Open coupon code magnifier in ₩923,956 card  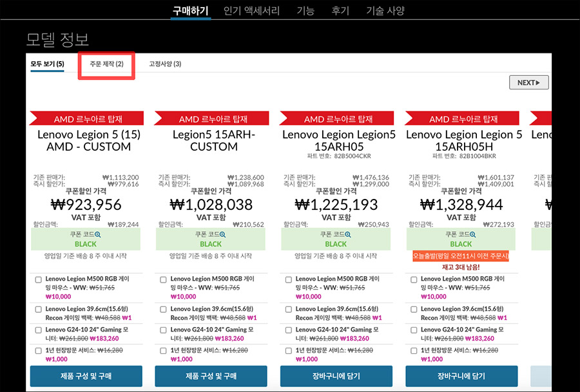98,234
